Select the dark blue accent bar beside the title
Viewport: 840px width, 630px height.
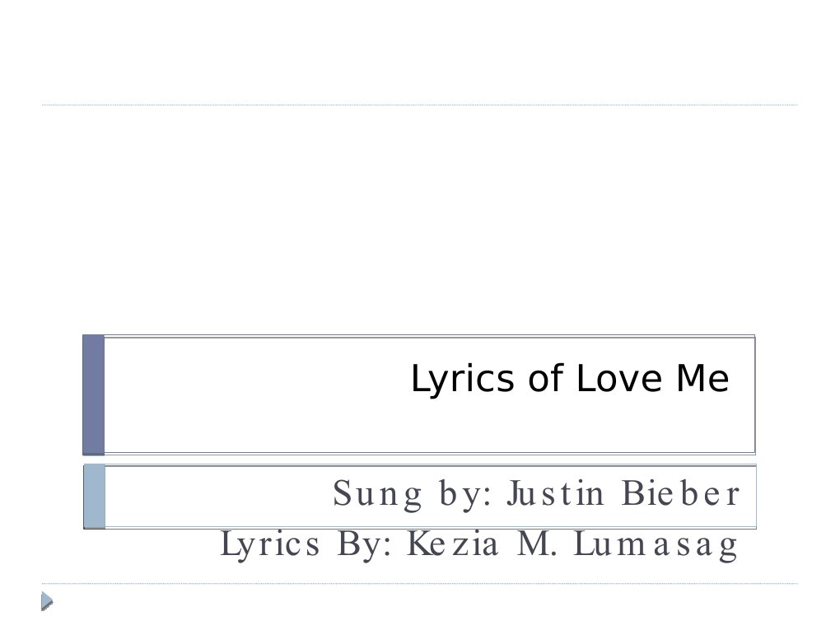click(94, 394)
